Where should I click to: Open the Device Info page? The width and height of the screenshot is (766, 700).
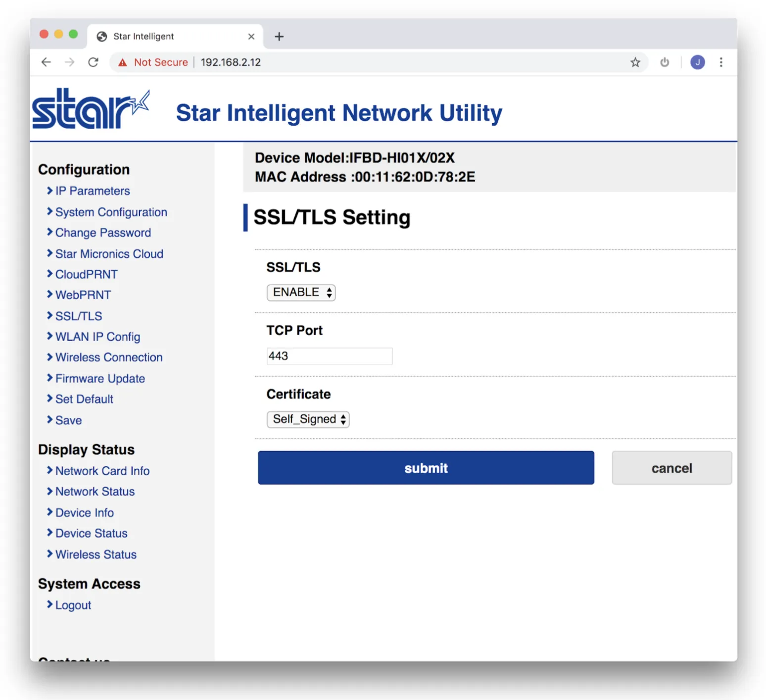coord(85,513)
